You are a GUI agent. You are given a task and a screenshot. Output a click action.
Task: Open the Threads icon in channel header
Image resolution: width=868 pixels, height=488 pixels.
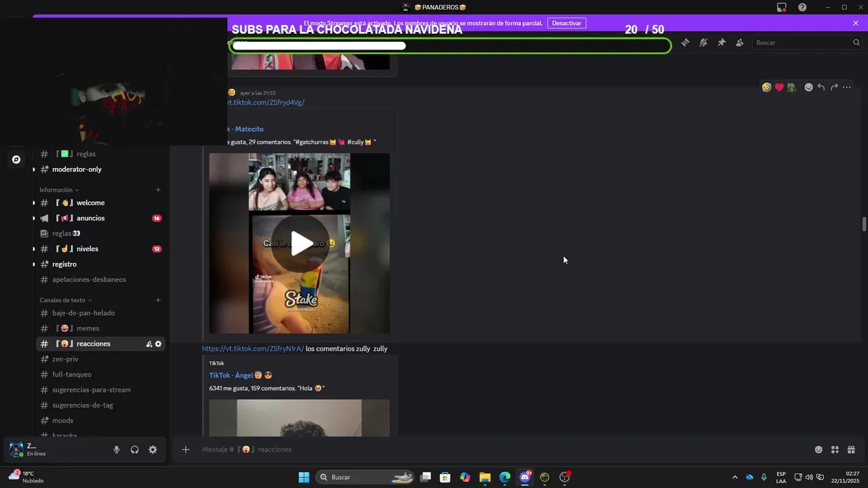(685, 42)
